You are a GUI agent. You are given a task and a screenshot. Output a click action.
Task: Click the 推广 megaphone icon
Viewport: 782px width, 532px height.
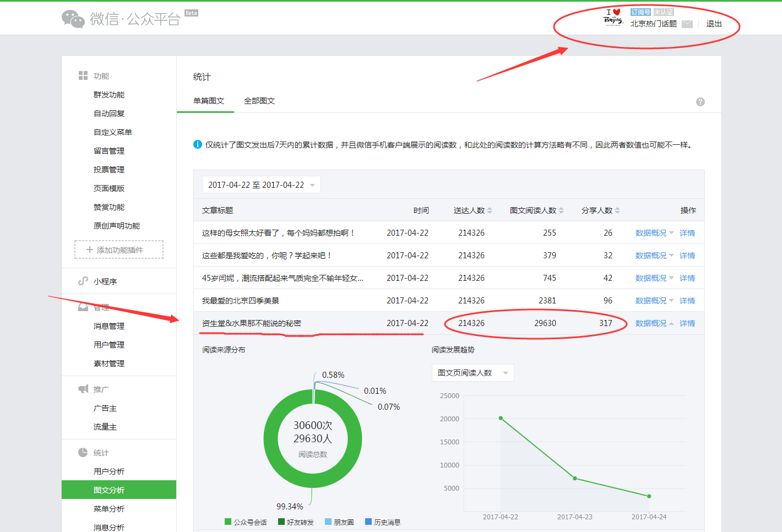83,389
